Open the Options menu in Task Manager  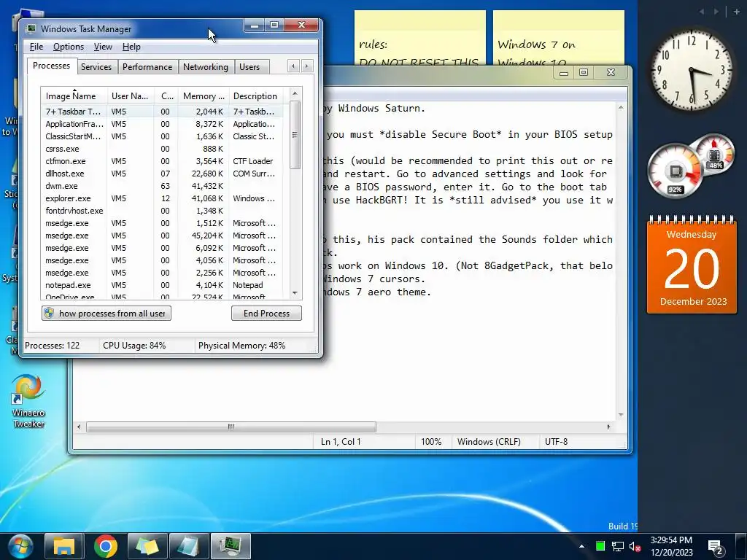point(68,47)
